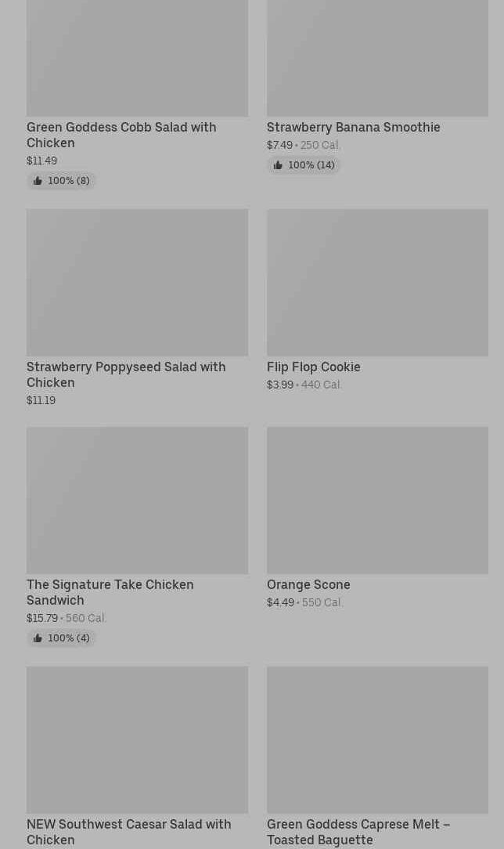Select the Orange Scone photo

[377, 500]
